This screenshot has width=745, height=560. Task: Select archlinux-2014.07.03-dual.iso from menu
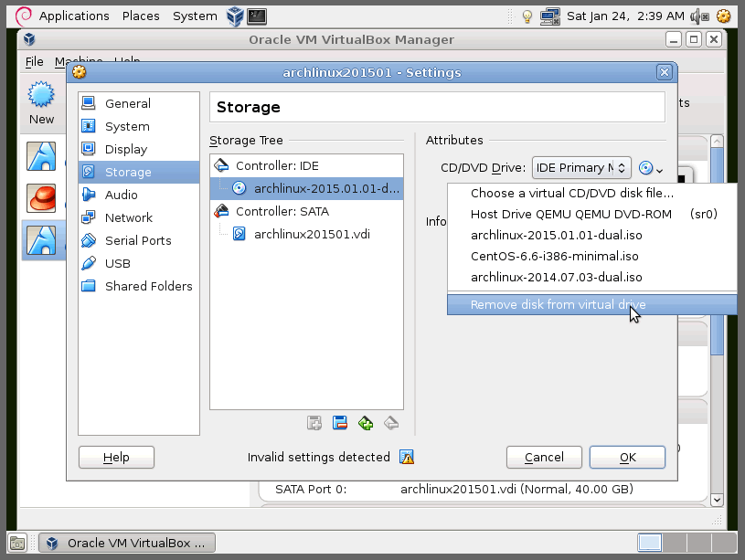tap(592, 277)
